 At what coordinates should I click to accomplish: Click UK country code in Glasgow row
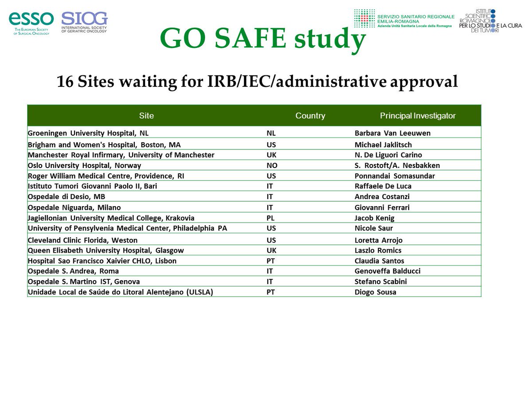coord(271,250)
